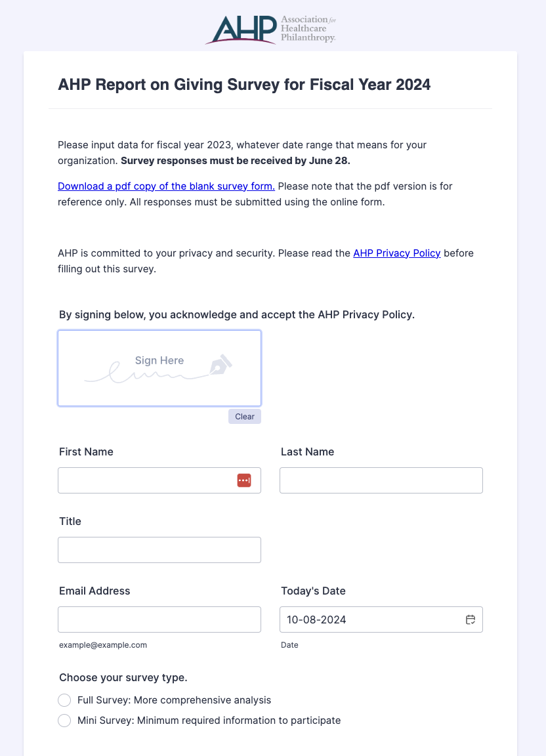Click Today's Date field showing 10-08-2024

[381, 619]
